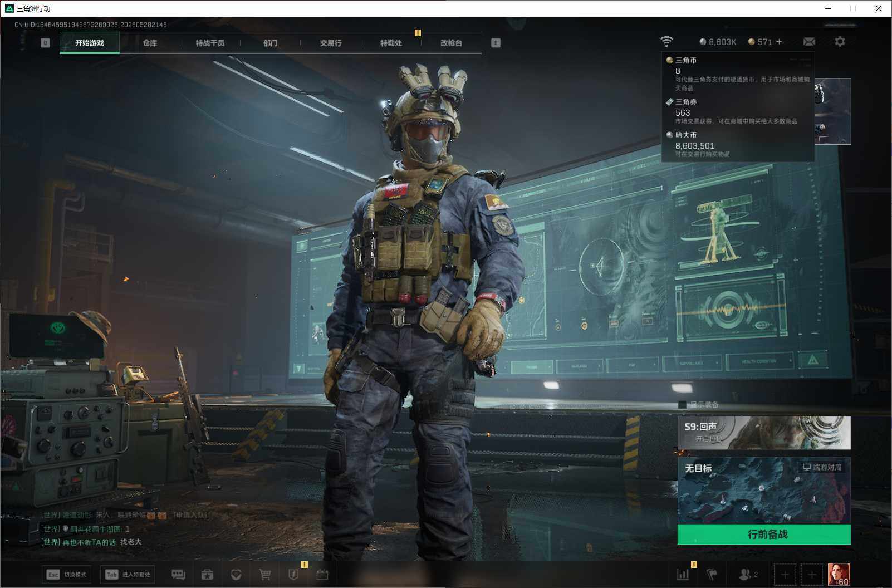Click chat message 翻斗花园牛湖图
Image resolution: width=892 pixels, height=588 pixels.
(85, 528)
